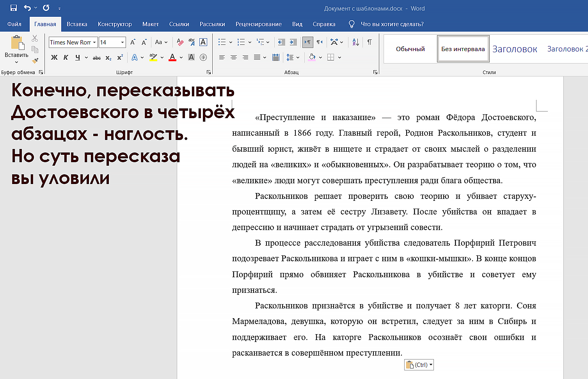Cut selection with the scissors icon

[x=35, y=38]
